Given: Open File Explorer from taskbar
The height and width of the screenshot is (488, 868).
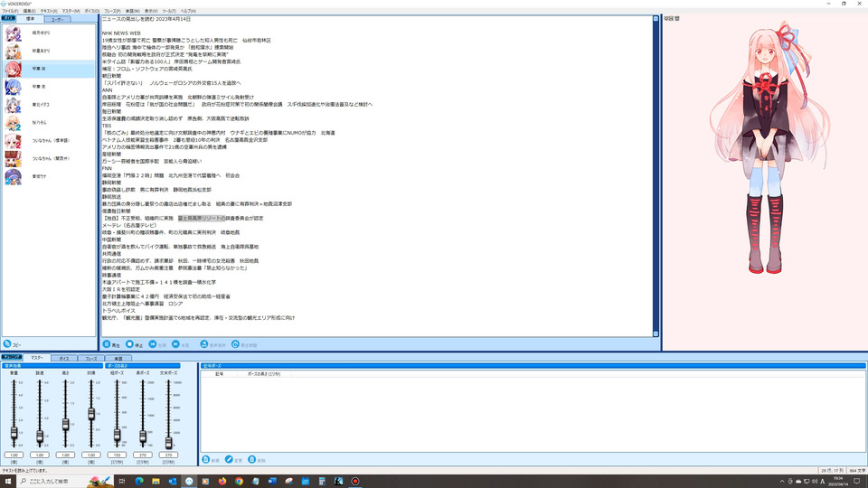Looking at the screenshot, I should click(x=156, y=482).
